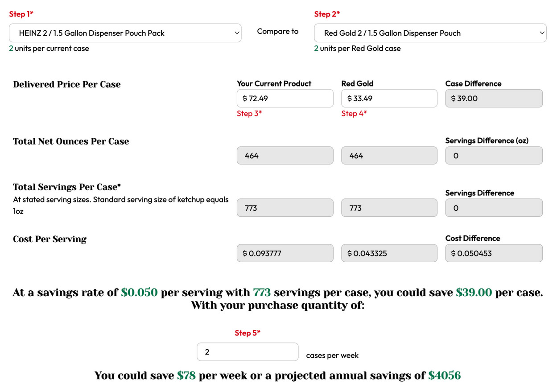The width and height of the screenshot is (557, 392).
Task: Select the Servings Difference (oz) field
Action: coord(494,156)
